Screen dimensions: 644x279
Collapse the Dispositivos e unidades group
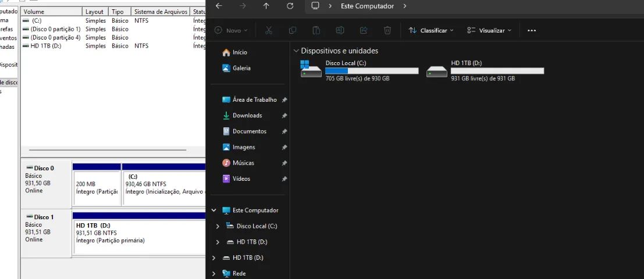point(296,51)
